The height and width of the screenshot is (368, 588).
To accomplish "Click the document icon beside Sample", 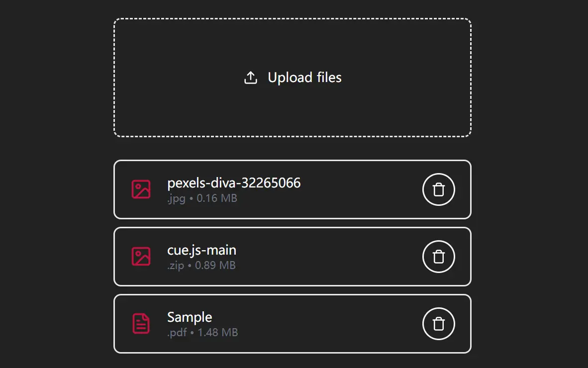I will click(141, 324).
